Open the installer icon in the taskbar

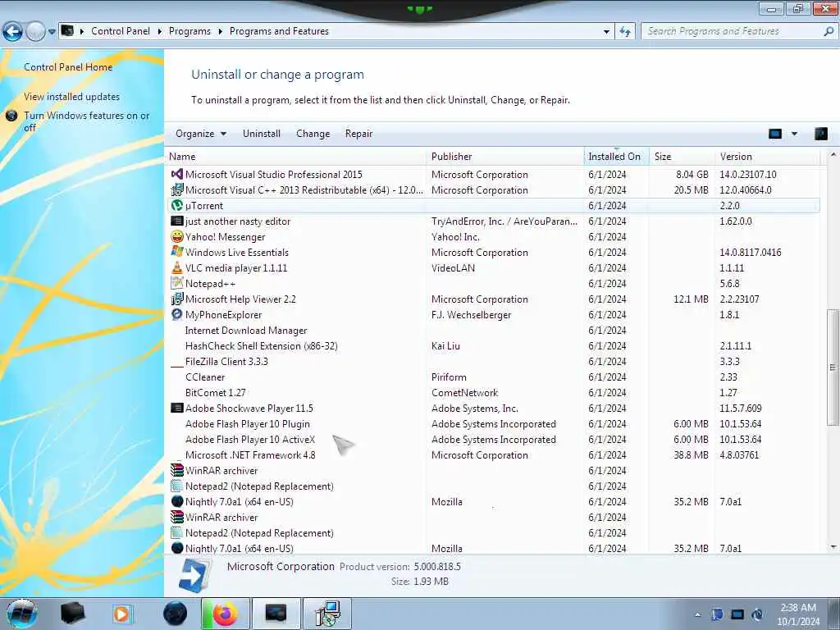(x=327, y=614)
